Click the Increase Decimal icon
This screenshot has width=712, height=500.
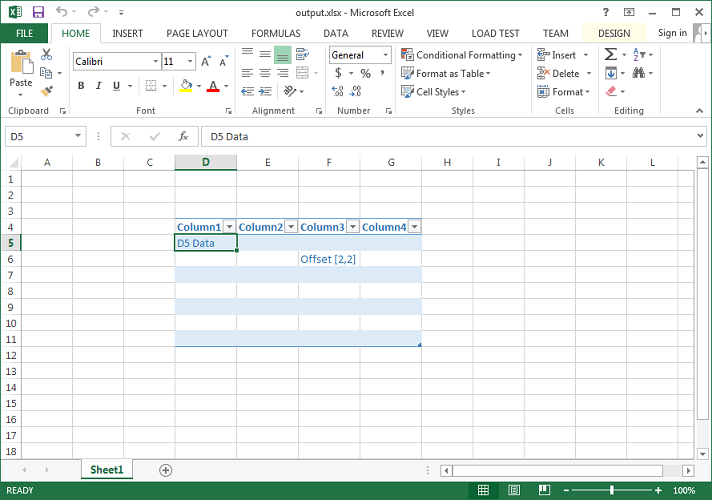tap(337, 91)
